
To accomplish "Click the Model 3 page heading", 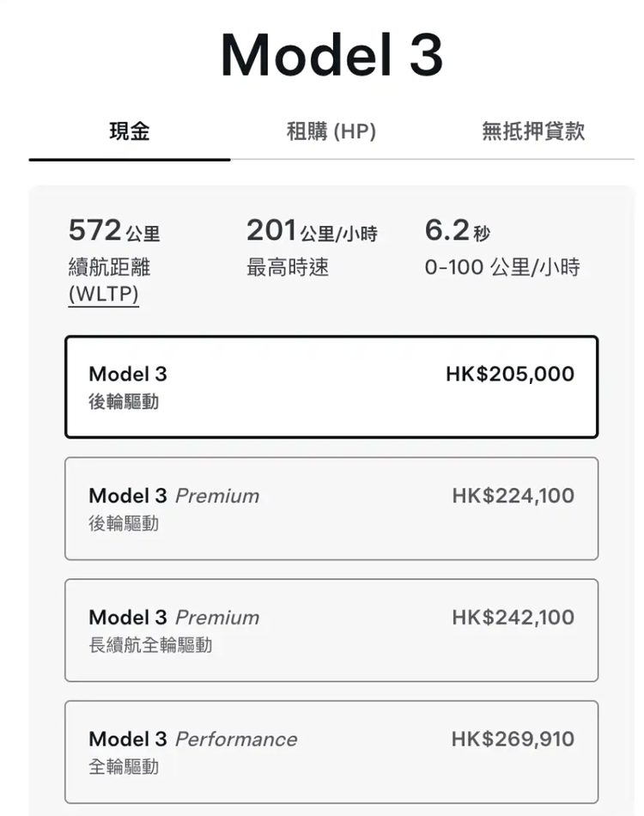I will [x=332, y=54].
